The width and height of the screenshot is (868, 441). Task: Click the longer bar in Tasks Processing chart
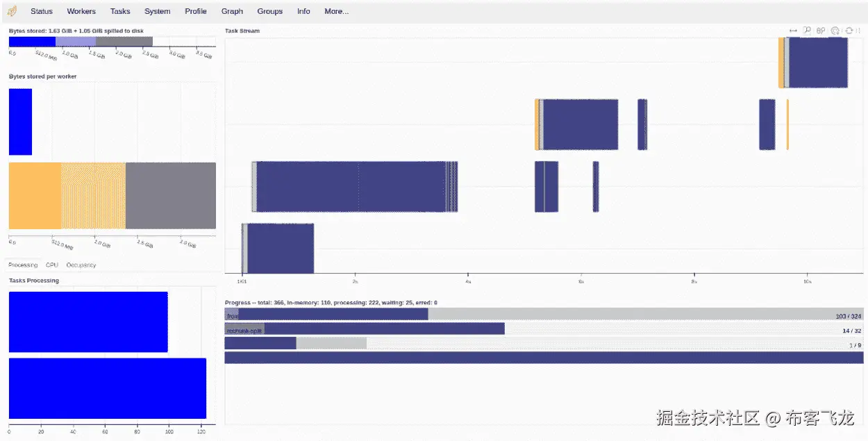(x=108, y=388)
